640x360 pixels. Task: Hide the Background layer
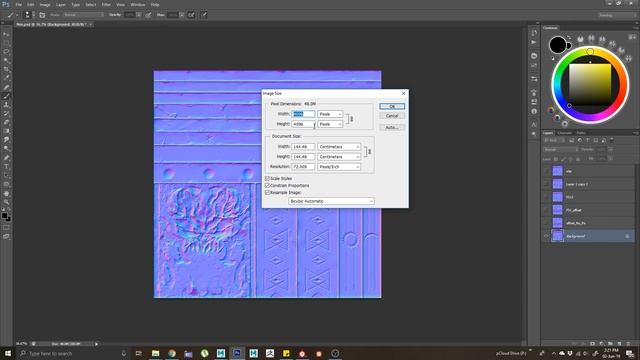pyautogui.click(x=546, y=236)
